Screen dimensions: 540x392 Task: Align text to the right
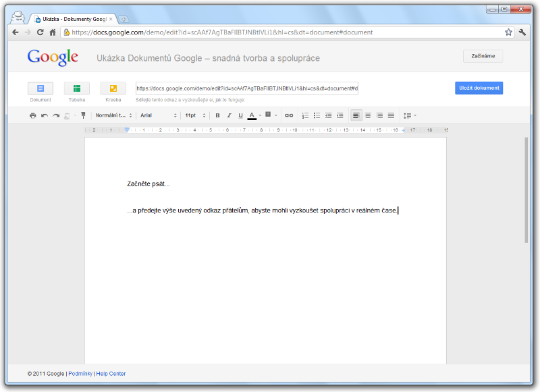click(379, 115)
